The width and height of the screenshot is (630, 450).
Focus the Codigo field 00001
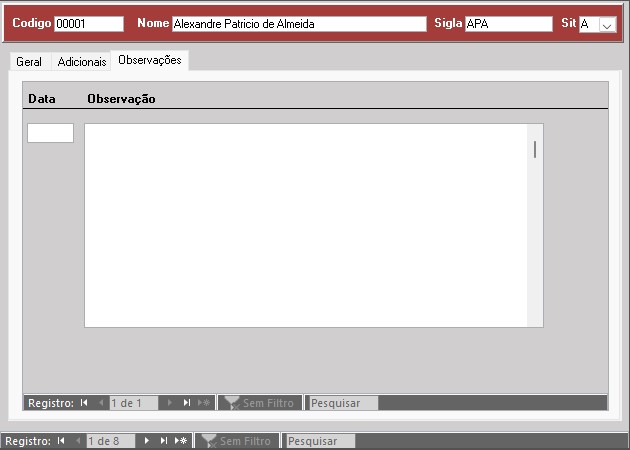pos(89,24)
